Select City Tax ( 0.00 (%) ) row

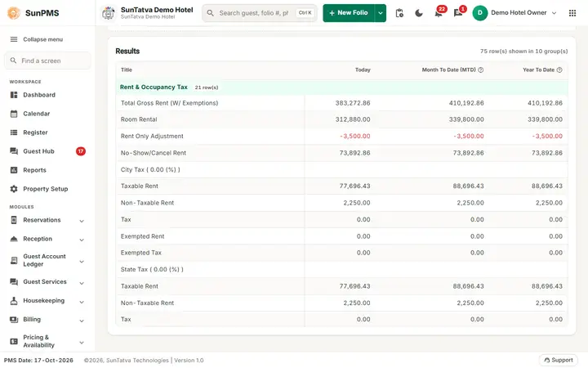pos(341,169)
